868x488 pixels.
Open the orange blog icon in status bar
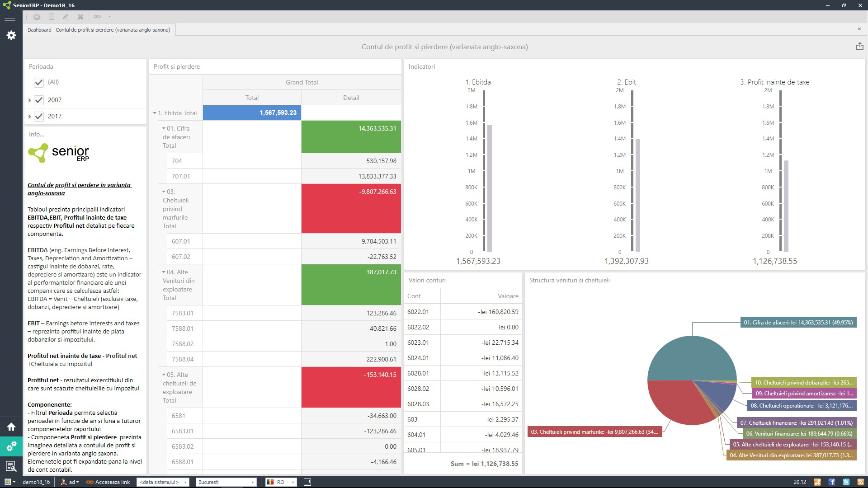[817, 482]
